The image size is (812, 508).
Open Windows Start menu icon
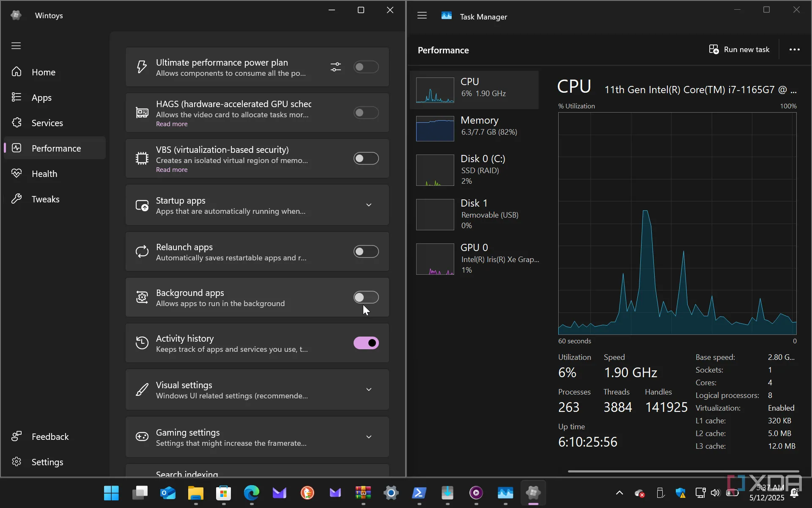pos(111,493)
